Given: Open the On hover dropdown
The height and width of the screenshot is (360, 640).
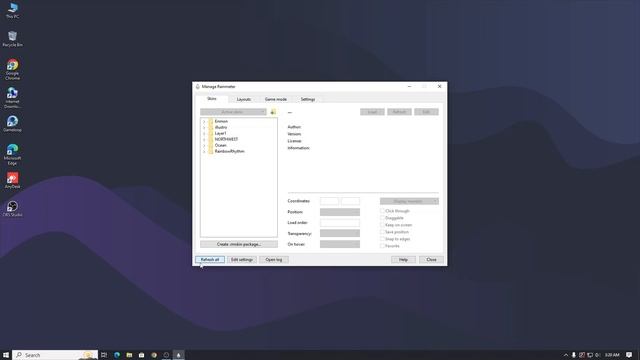Looking at the screenshot, I should 340,244.
